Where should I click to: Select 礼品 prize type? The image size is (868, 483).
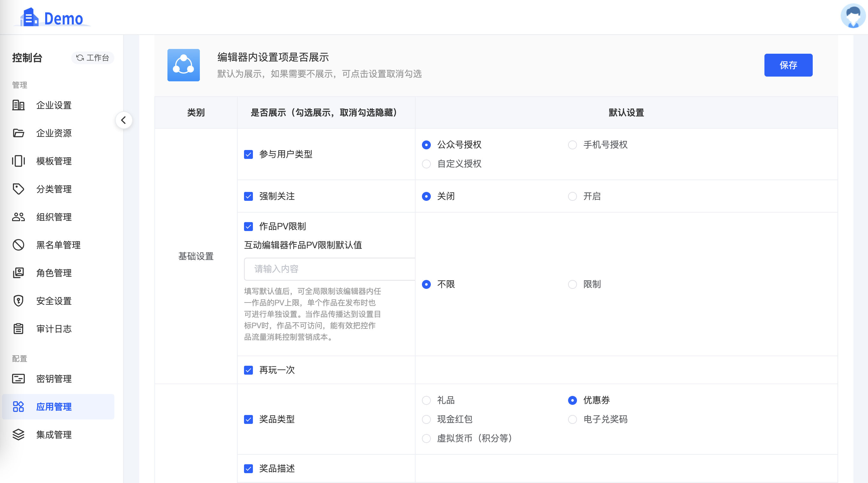point(426,400)
